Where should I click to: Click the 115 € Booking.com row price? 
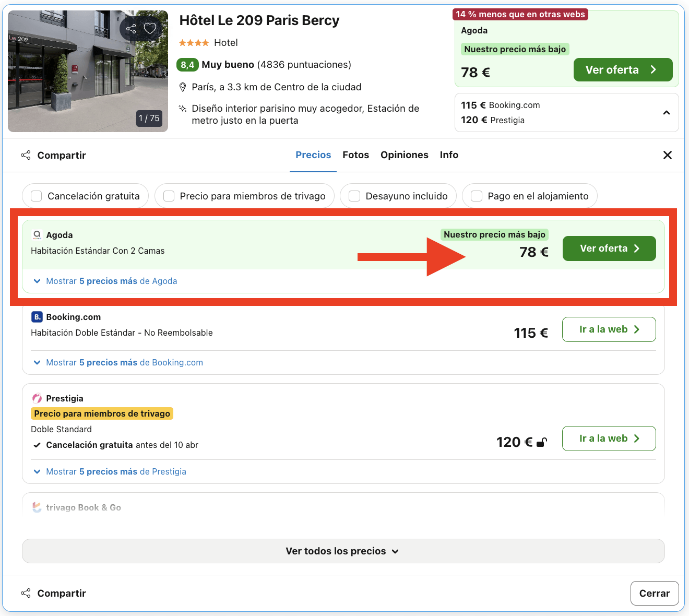pos(531,333)
